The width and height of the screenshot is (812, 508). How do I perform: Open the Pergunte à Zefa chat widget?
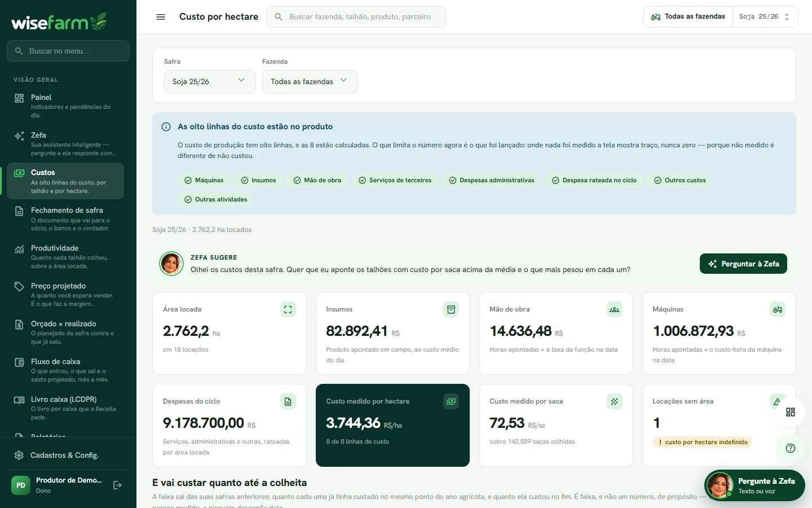click(x=754, y=485)
